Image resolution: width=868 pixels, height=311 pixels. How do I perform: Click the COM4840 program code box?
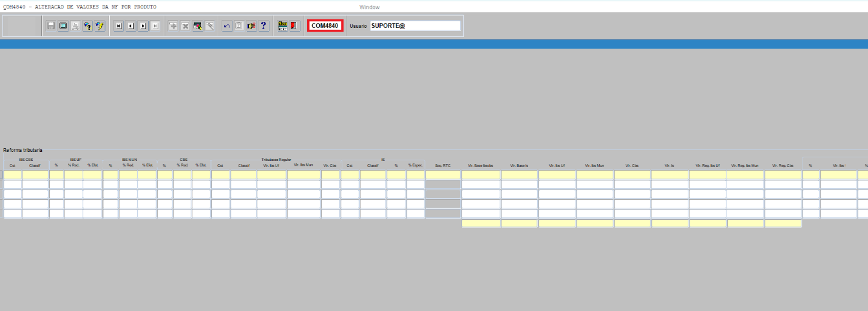pyautogui.click(x=325, y=26)
